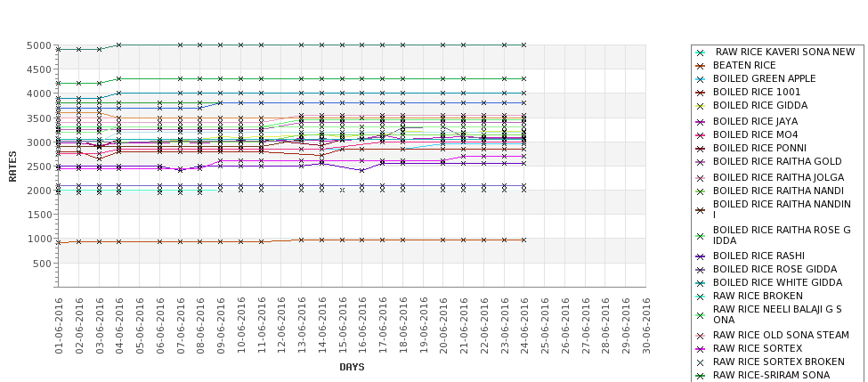The width and height of the screenshot is (868, 382).
Task: Select the BOILED RICE PONNI legend label
Action: point(759,148)
